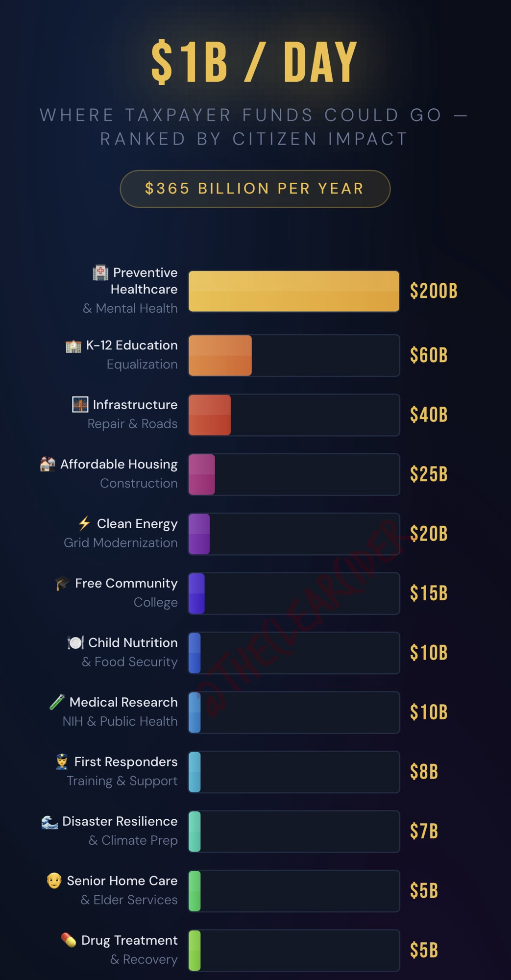Click the red Infrastructure bar fill
Viewport: 511px width, 980px height.
(x=210, y=415)
